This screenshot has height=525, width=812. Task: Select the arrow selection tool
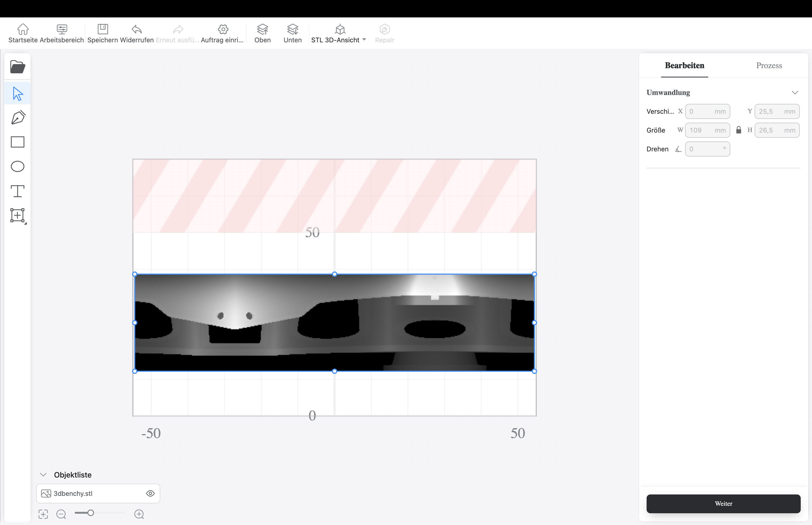[17, 93]
